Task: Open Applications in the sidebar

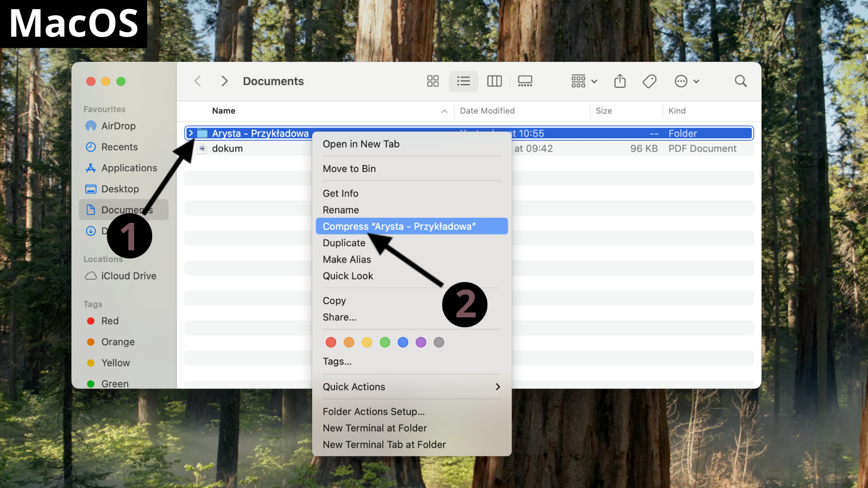Action: pos(129,168)
